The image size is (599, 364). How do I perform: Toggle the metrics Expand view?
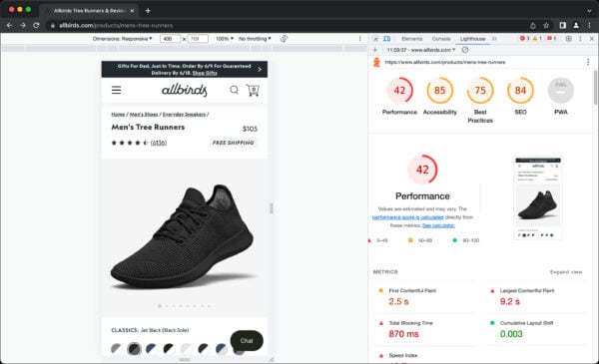pos(566,272)
